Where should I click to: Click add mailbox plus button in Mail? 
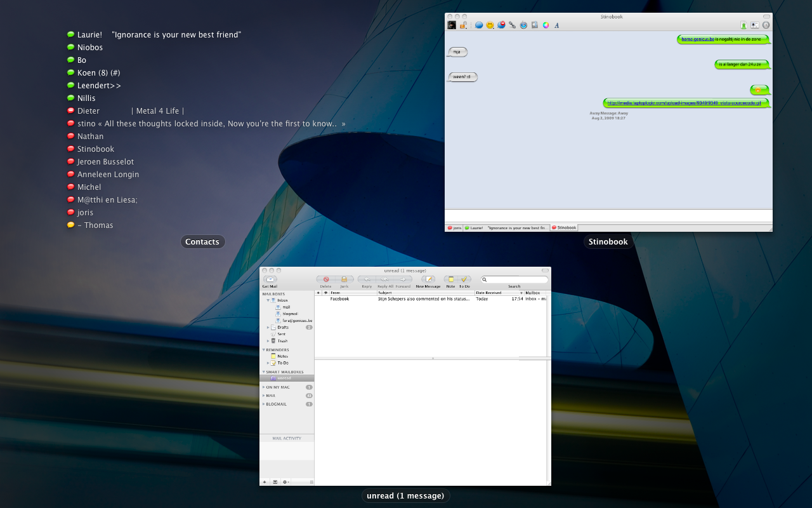coord(265,482)
